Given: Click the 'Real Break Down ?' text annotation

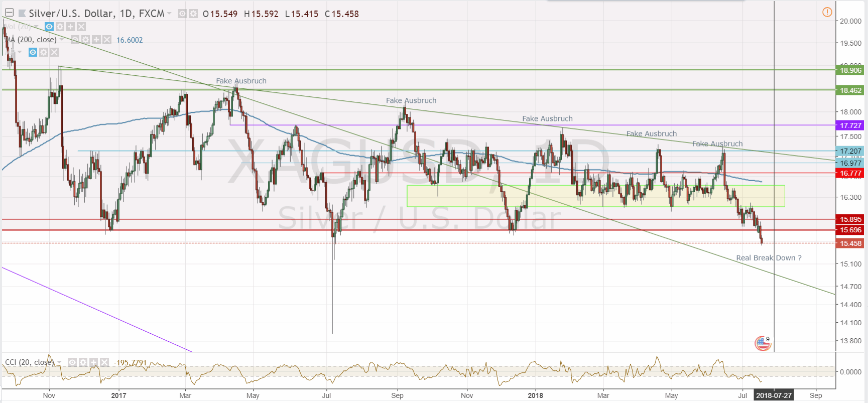Looking at the screenshot, I should 769,258.
